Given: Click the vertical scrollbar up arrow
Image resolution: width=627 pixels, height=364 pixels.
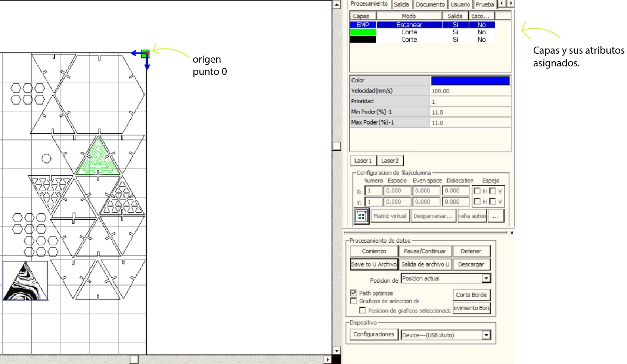Looking at the screenshot, I should coord(336,5).
